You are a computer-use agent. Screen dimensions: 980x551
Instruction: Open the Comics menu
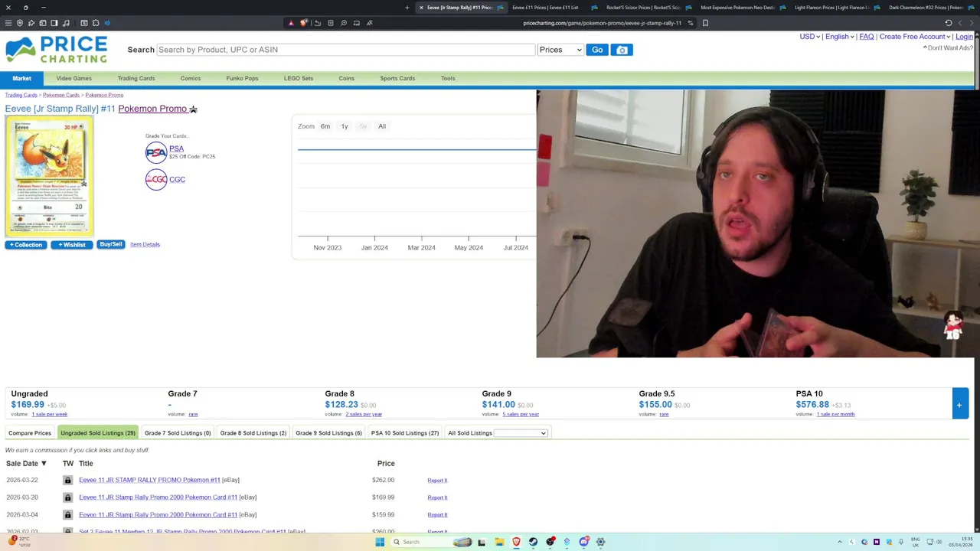[191, 78]
